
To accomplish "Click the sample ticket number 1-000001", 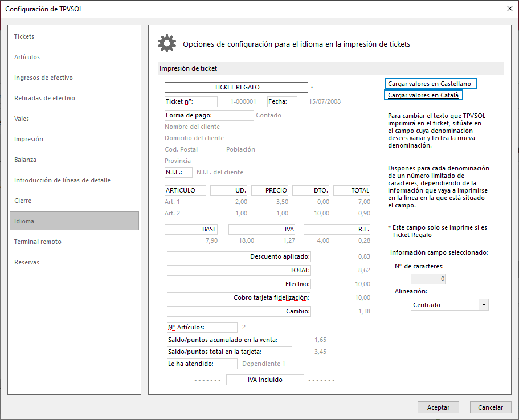I will tap(243, 101).
